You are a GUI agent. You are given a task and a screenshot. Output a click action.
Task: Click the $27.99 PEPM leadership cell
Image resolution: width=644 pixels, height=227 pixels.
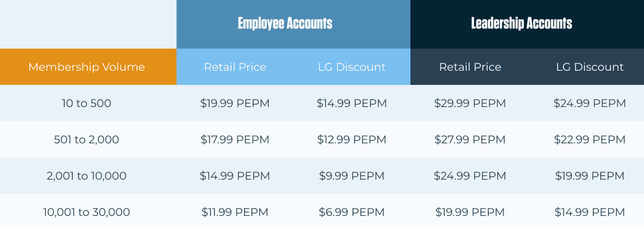[x=470, y=140]
